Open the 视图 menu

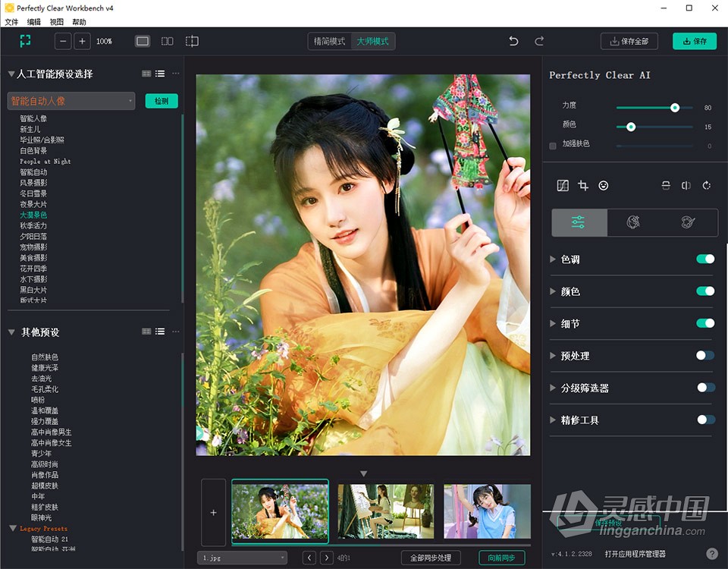pyautogui.click(x=56, y=22)
